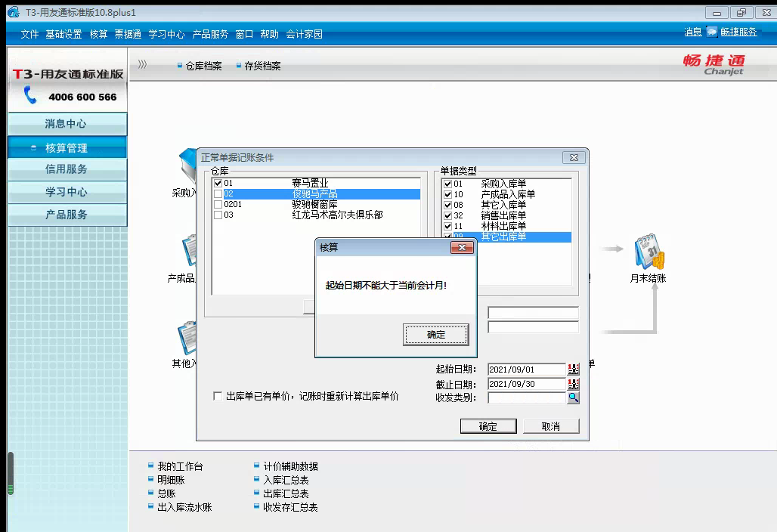This screenshot has width=777, height=532.
Task: Click the 起始日期 date field
Action: coord(527,370)
